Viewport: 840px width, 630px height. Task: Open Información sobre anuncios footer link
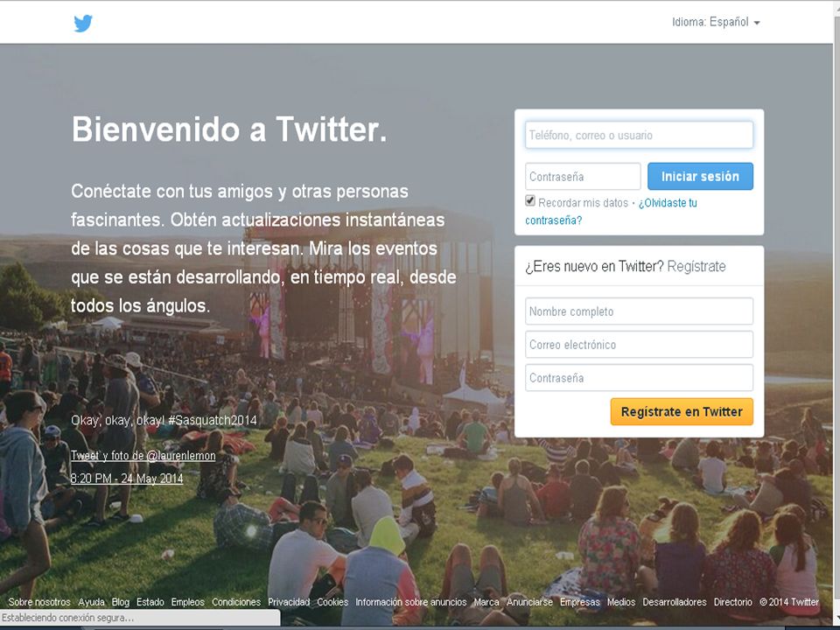click(x=411, y=602)
